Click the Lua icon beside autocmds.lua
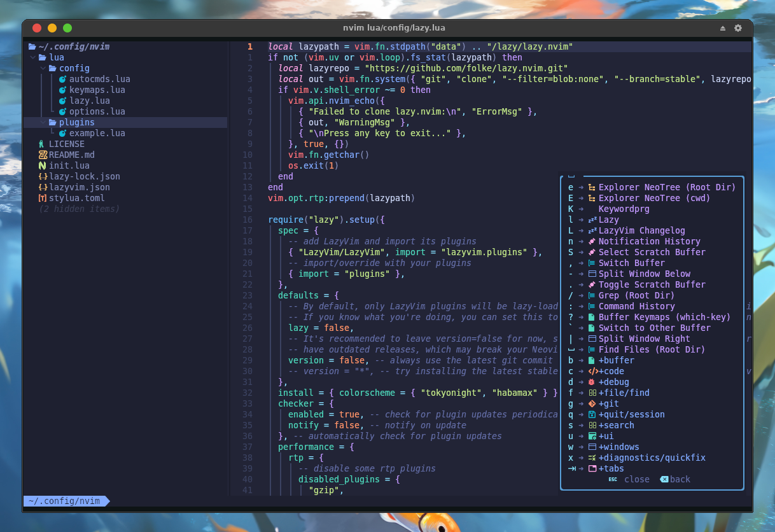The height and width of the screenshot is (532, 775). coord(62,80)
